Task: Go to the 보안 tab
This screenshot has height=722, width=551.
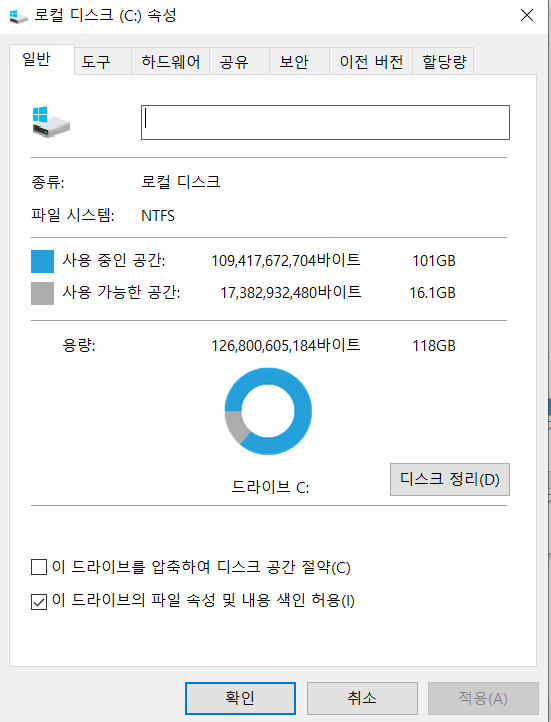Action: [299, 61]
